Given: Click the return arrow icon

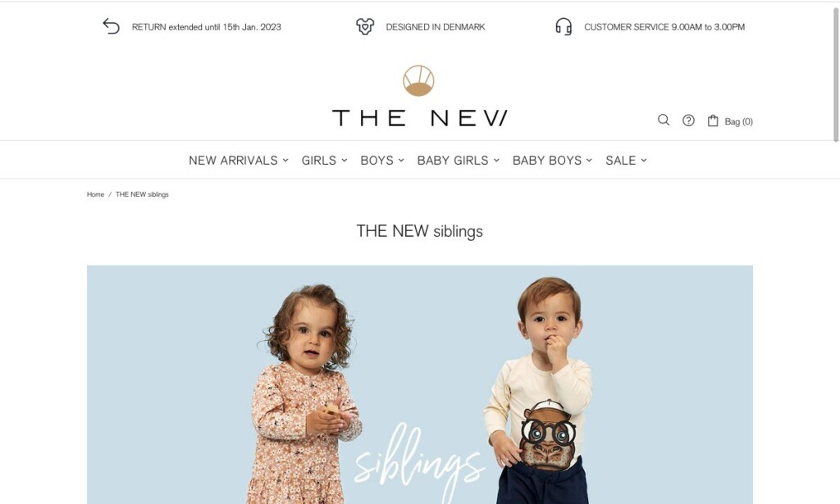Looking at the screenshot, I should coord(111,26).
